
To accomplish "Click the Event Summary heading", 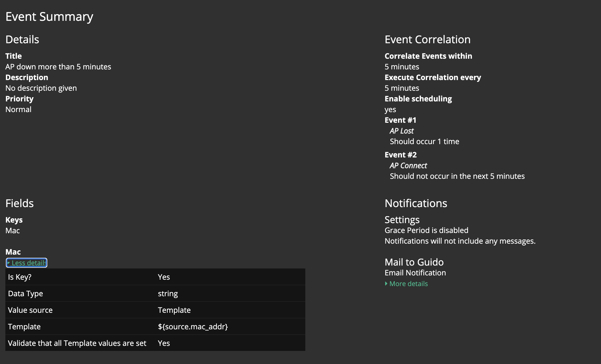I will [49, 17].
